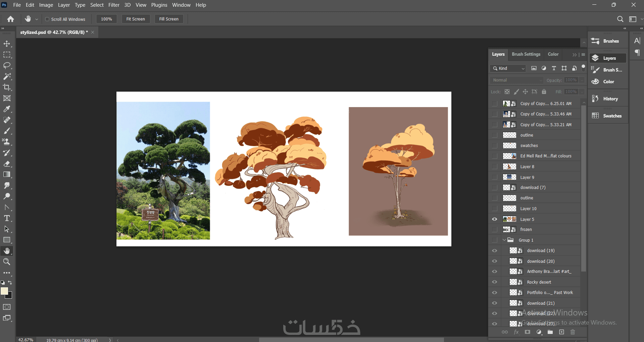The width and height of the screenshot is (644, 342).
Task: Click the Fill Screen button
Action: coord(169,19)
